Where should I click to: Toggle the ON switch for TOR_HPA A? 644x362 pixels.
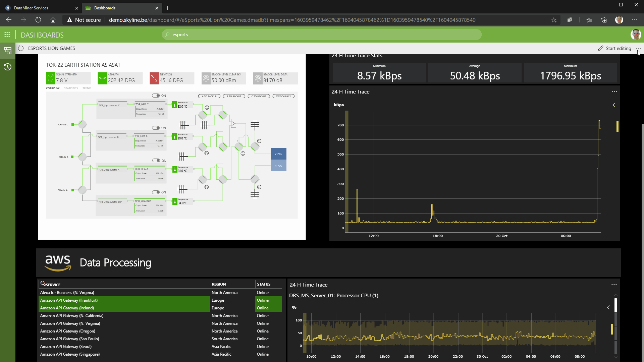(x=156, y=161)
